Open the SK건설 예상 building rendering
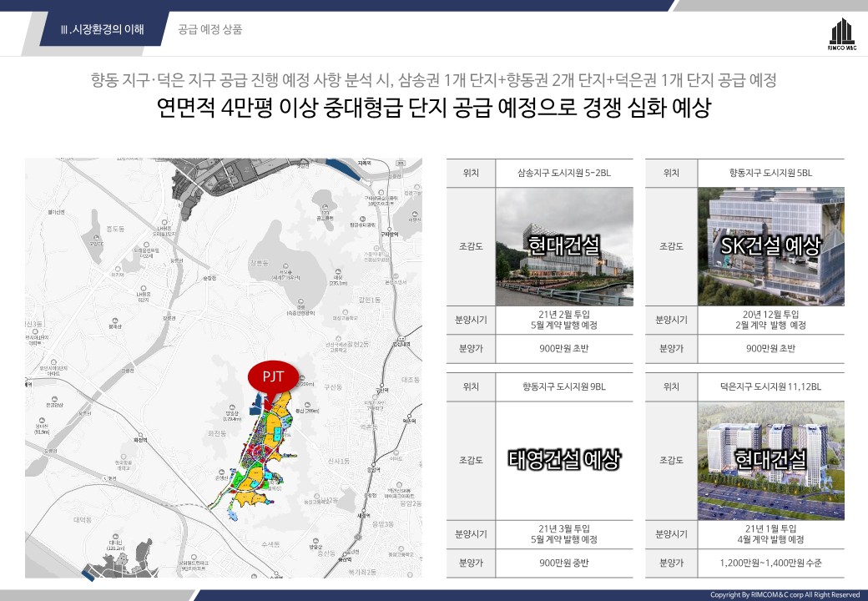Viewport: 868px width, 601px height. [770, 246]
